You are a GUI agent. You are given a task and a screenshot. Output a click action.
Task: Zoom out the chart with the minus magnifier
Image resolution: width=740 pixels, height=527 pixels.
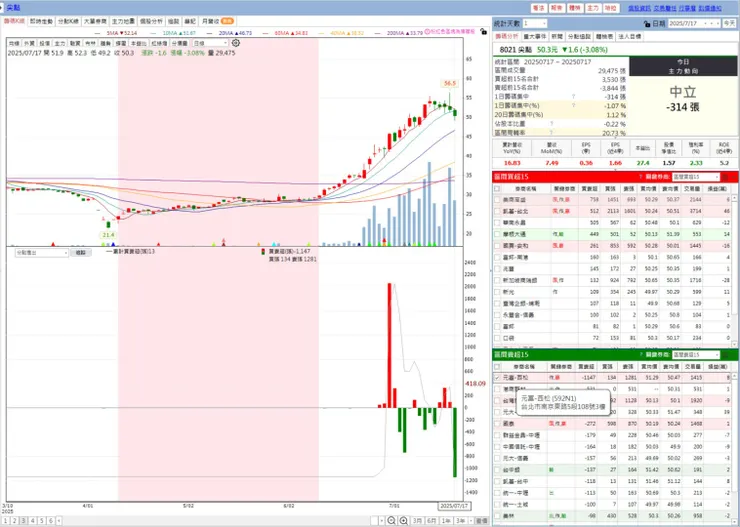(391, 521)
